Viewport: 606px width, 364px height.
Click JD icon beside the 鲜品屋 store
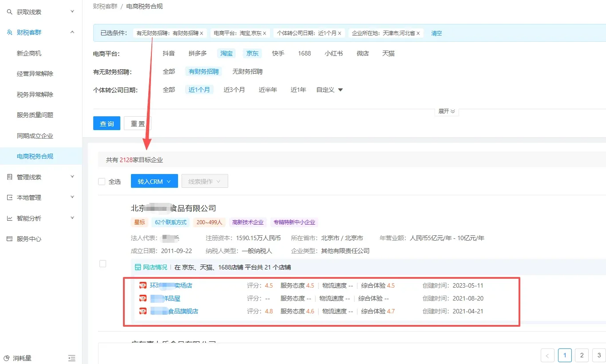(143, 298)
